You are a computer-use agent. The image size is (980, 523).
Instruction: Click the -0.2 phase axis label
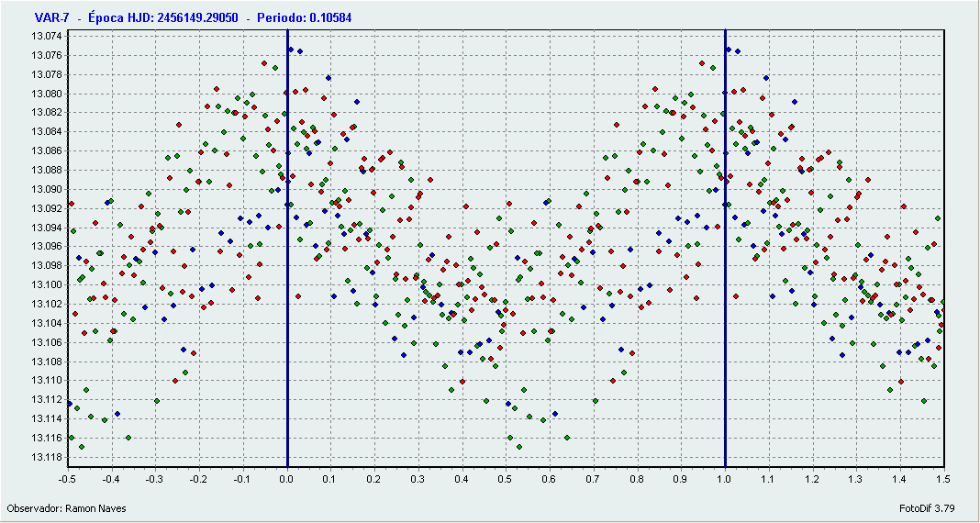click(199, 479)
